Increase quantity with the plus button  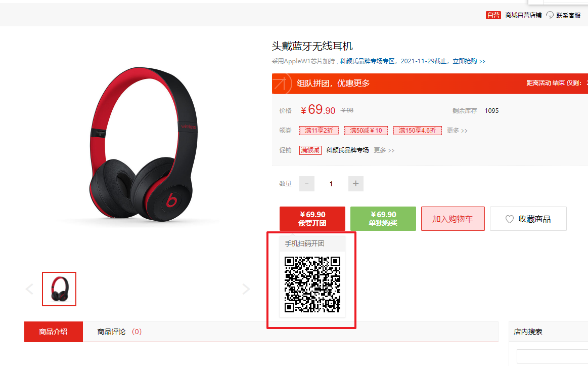356,184
